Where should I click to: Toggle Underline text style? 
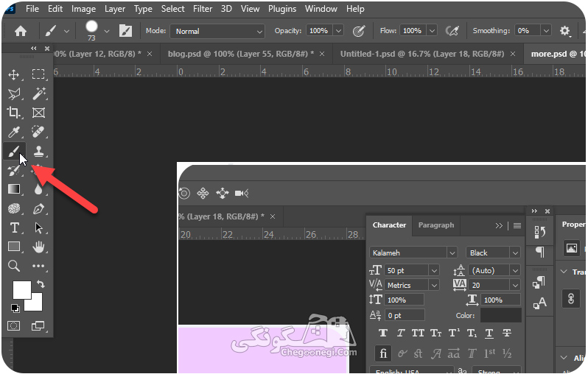click(489, 333)
